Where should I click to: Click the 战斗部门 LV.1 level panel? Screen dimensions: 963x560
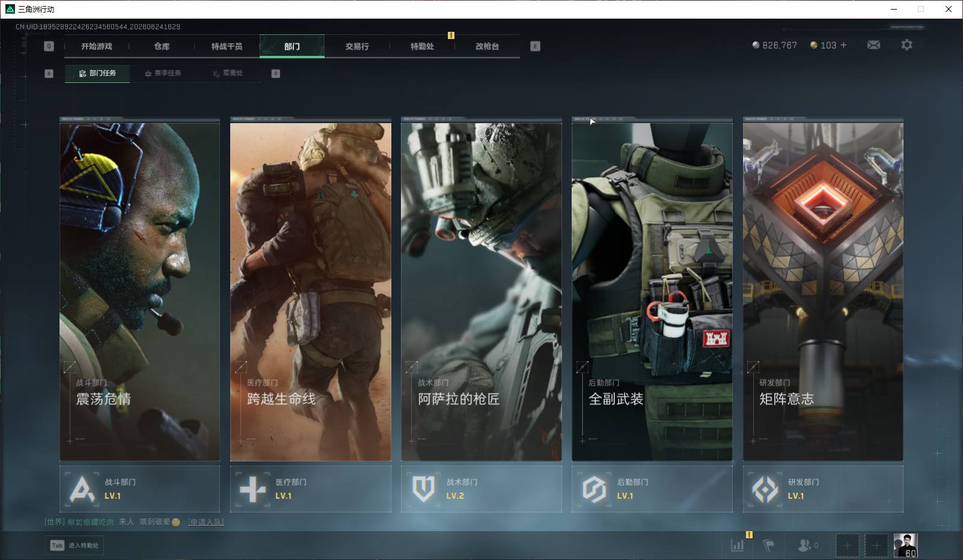139,489
